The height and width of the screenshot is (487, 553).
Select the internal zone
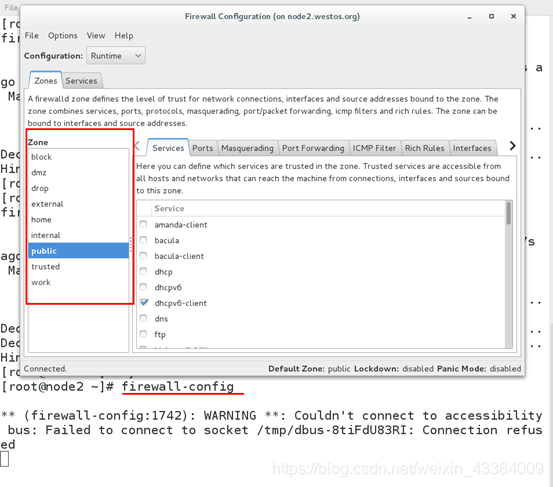pos(78,235)
